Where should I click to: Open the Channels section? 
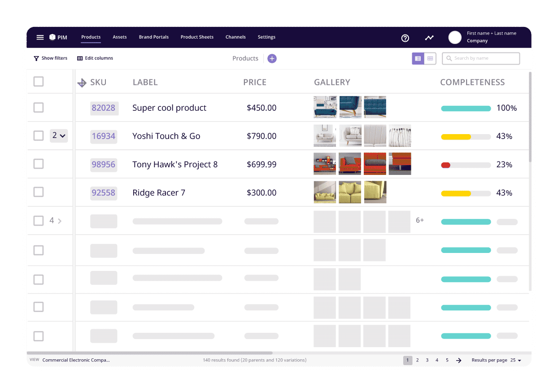click(235, 37)
